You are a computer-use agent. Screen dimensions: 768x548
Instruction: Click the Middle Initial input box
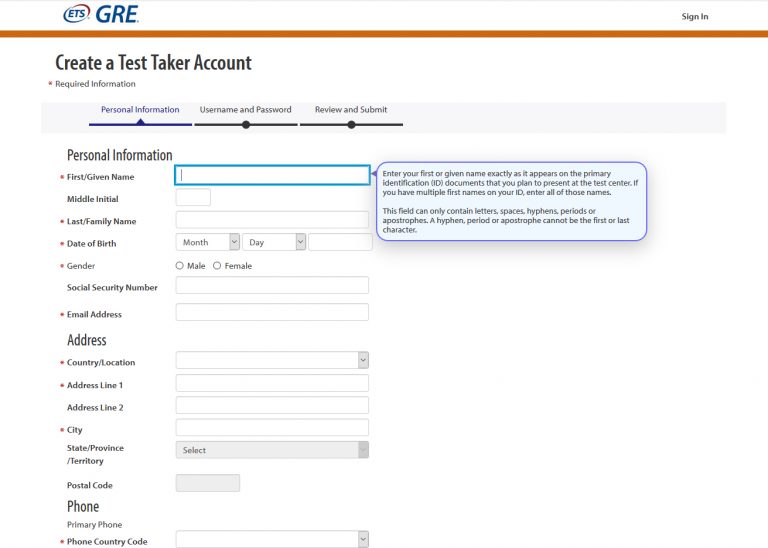(193, 198)
